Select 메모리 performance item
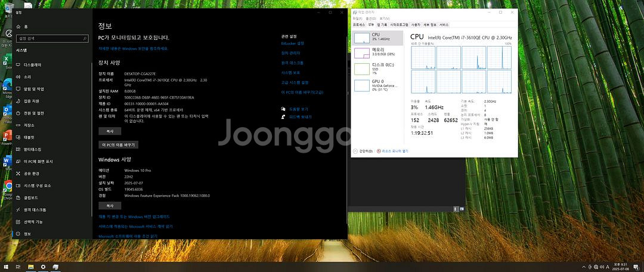 (x=377, y=52)
